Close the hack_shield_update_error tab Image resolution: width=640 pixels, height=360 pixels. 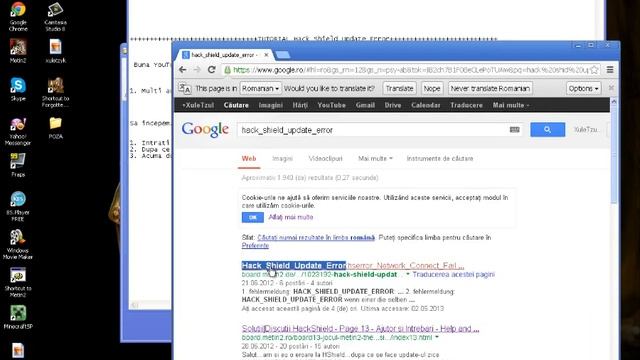click(267, 55)
